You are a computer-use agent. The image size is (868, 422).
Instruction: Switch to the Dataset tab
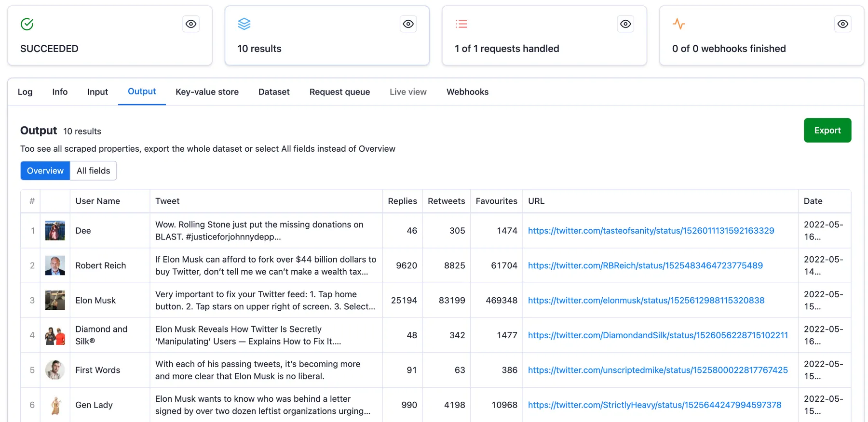tap(274, 92)
